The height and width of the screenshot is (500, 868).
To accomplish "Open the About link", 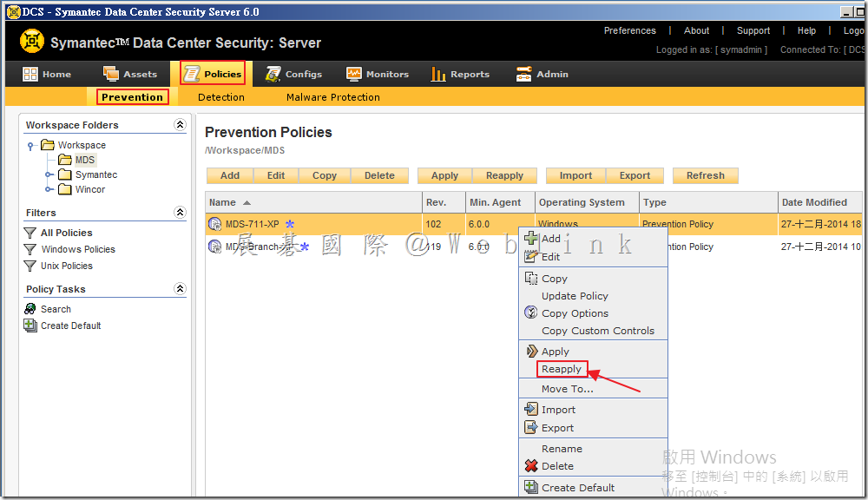I will point(696,30).
